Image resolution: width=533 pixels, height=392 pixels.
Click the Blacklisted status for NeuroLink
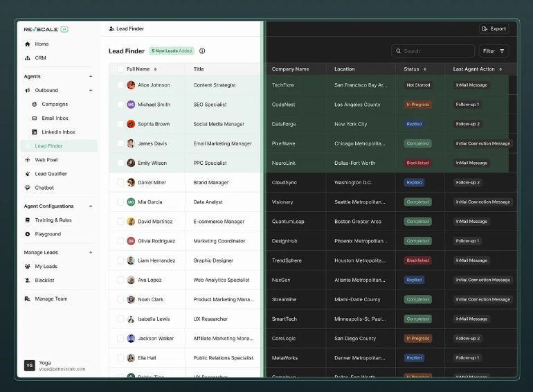(417, 163)
